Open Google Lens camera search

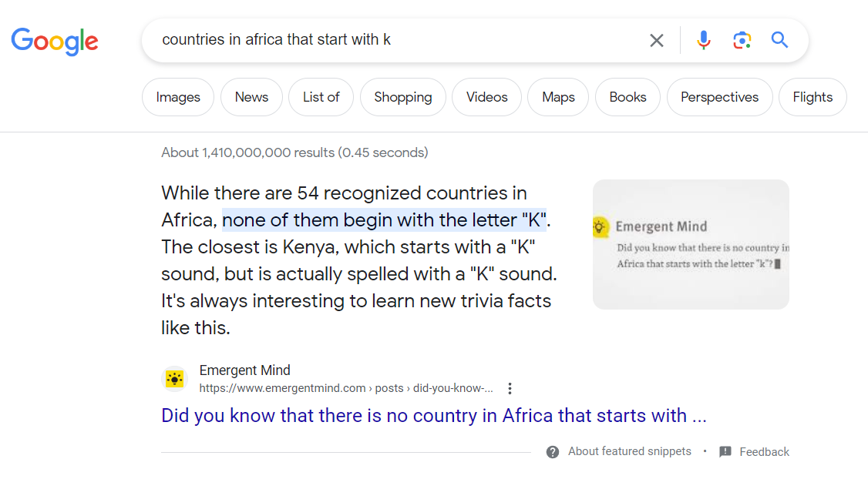(742, 40)
